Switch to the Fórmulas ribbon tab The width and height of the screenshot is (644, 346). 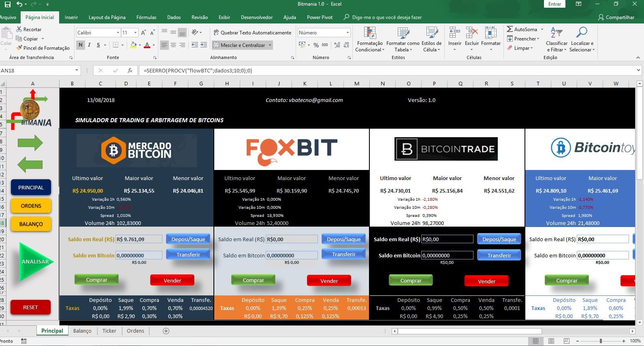click(x=146, y=17)
